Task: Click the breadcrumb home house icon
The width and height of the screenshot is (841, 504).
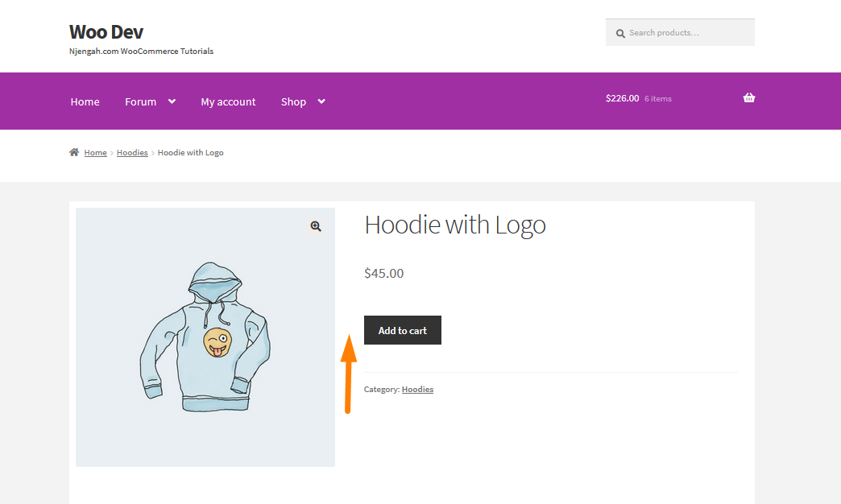Action: click(74, 152)
